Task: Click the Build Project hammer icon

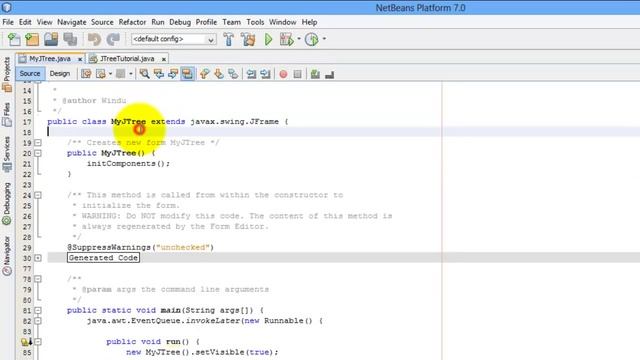Action: (229, 39)
